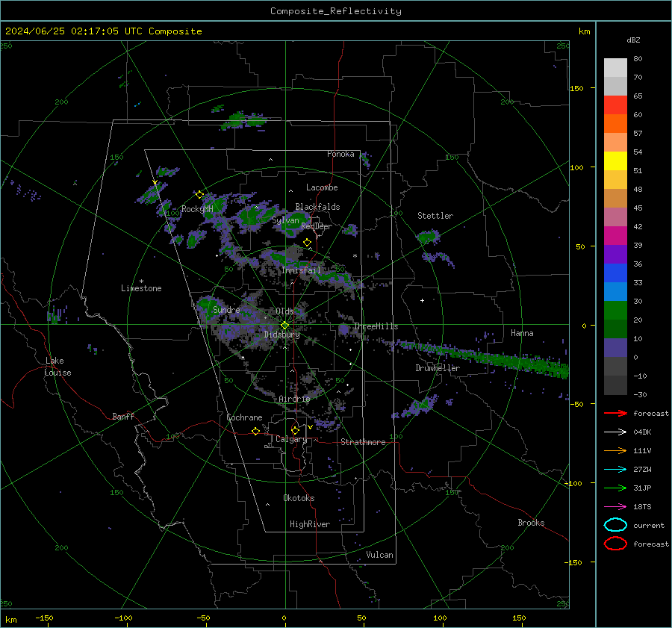
Task: Pick the indigo 0-10 dBZ swatch
Action: click(615, 348)
